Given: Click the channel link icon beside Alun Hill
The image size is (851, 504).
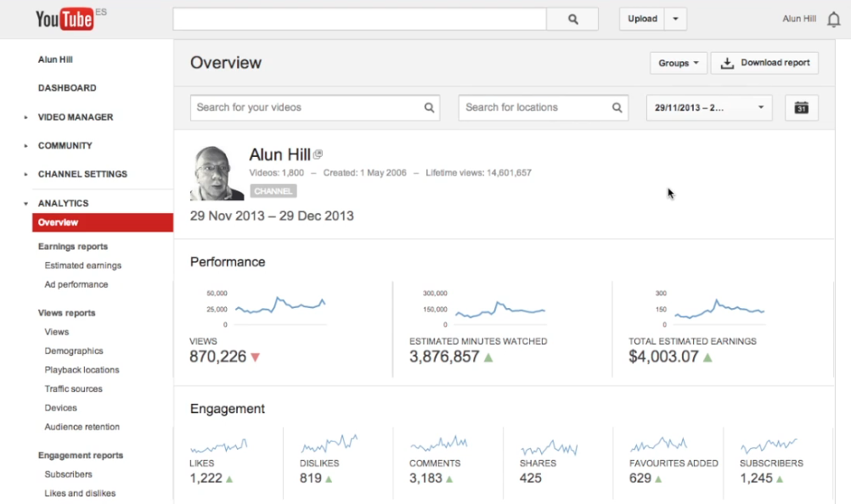Looking at the screenshot, I should point(318,154).
